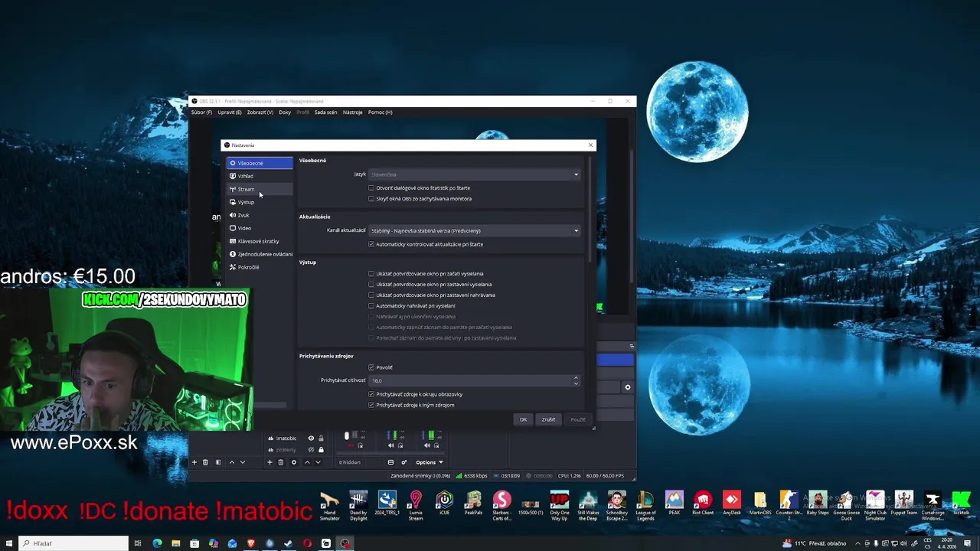Open the Sada scén menu
Viewport: 980px width, 551px height.
tap(325, 112)
